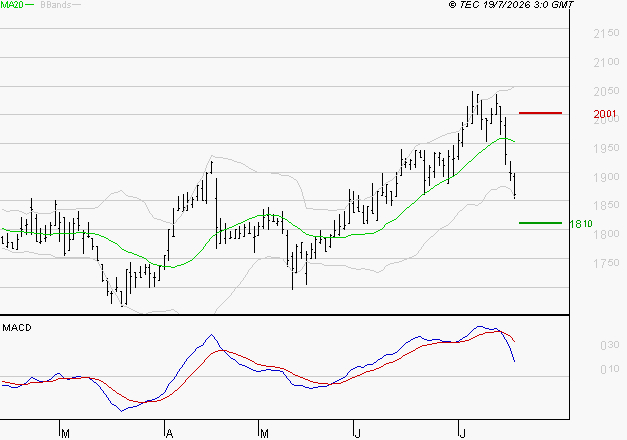Click the latest price bar near 1870
The image size is (627, 440).
coord(514,186)
